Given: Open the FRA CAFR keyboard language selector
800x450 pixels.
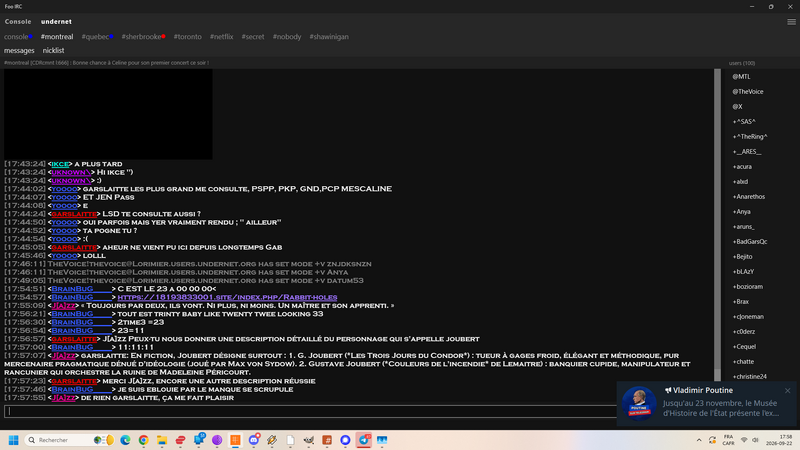Looking at the screenshot, I should pyautogui.click(x=729, y=440).
